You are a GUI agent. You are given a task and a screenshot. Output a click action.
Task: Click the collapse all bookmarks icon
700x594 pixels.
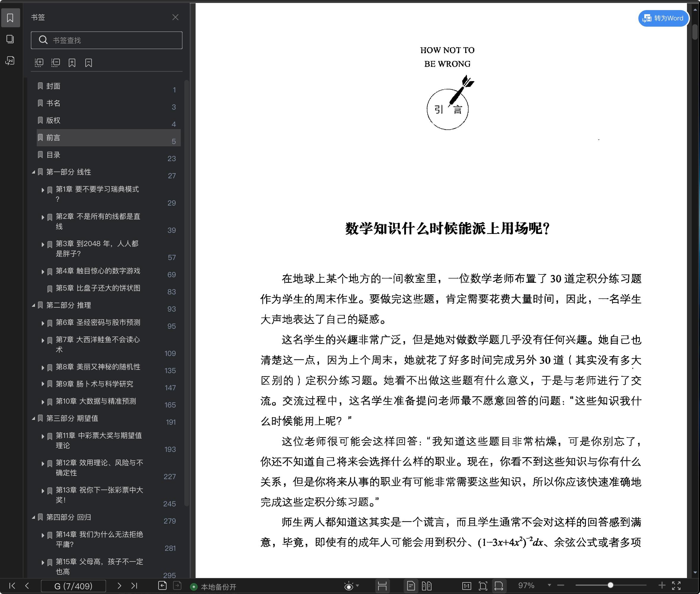[x=56, y=63]
